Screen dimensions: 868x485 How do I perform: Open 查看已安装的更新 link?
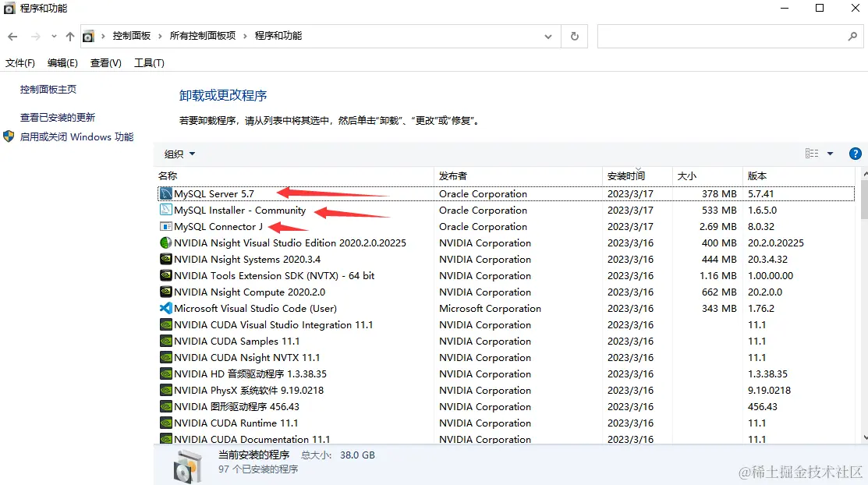(x=58, y=118)
